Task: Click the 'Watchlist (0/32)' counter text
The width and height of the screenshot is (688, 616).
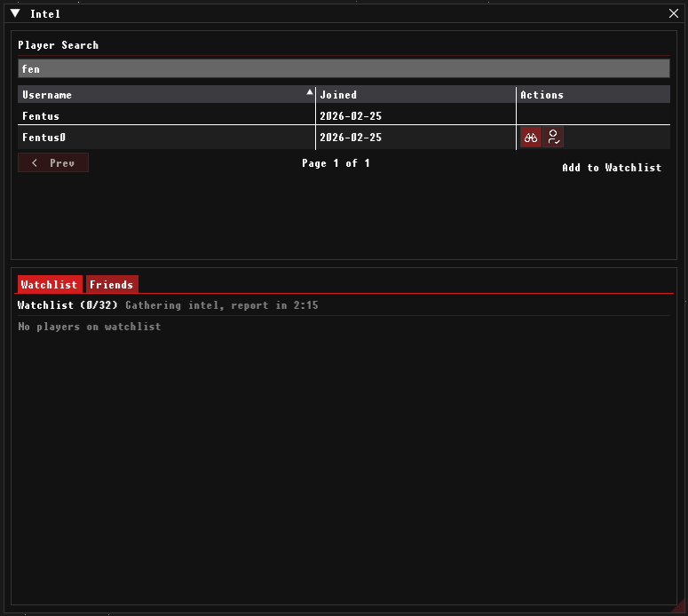Action: (67, 305)
